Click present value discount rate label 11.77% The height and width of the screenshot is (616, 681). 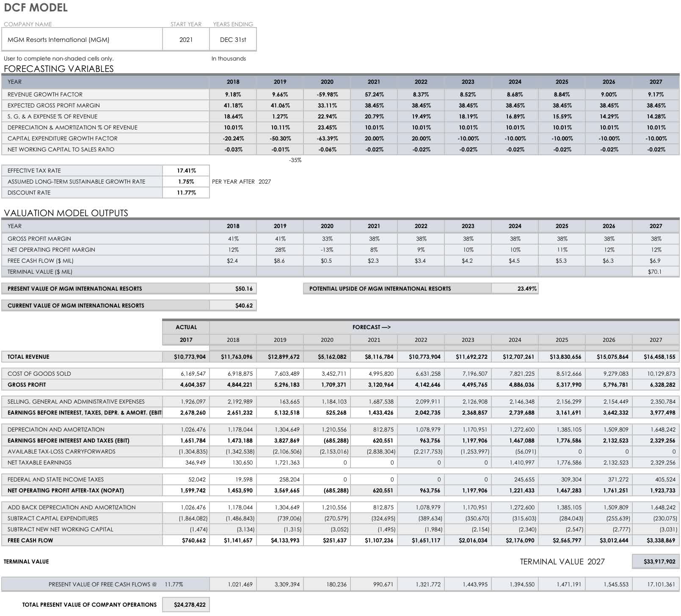(174, 584)
